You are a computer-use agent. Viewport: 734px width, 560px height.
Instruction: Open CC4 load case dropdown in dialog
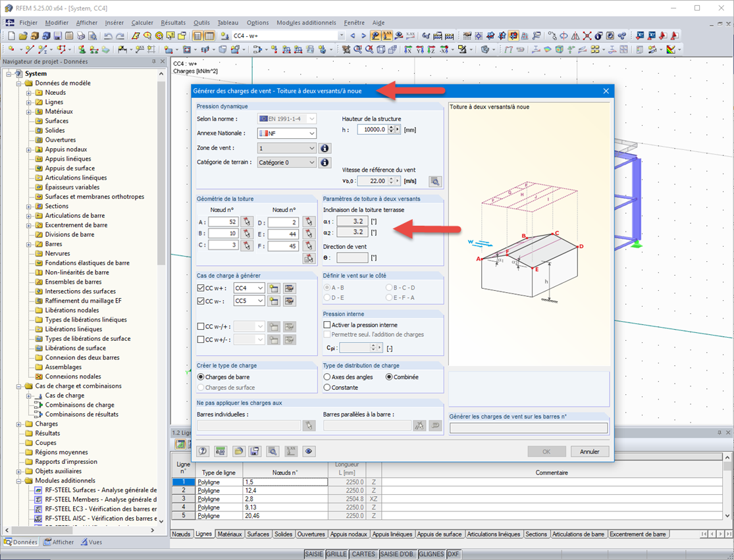pos(260,288)
